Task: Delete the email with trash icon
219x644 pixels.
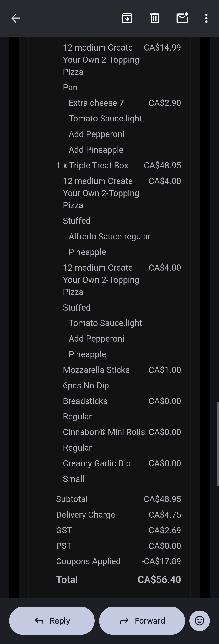Action: [155, 18]
